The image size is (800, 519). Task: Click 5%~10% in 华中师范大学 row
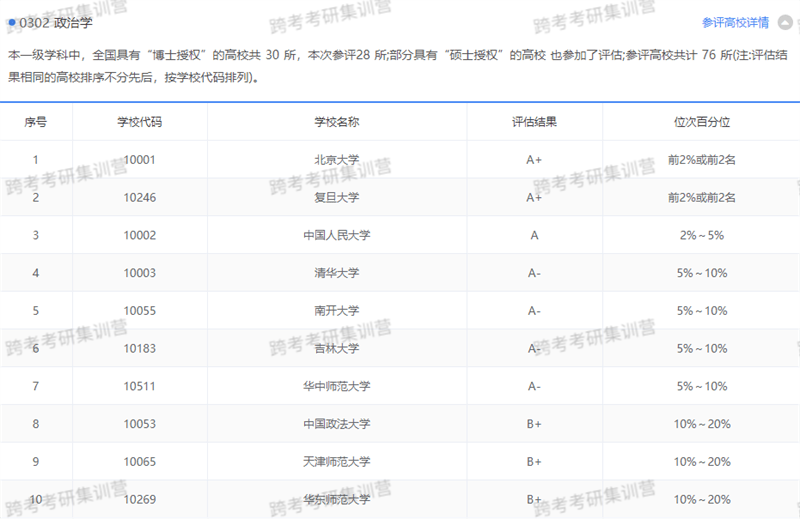(702, 386)
